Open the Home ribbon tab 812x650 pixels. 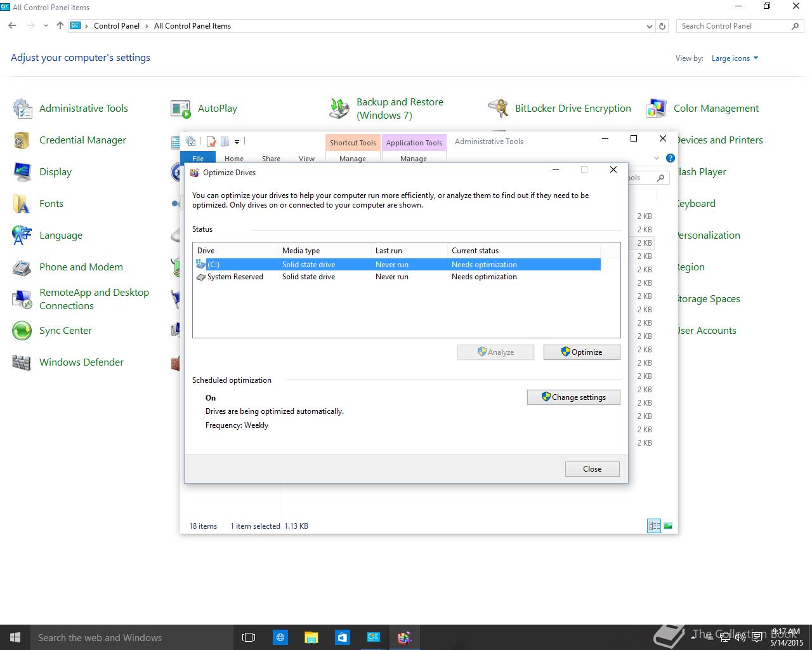click(x=234, y=159)
